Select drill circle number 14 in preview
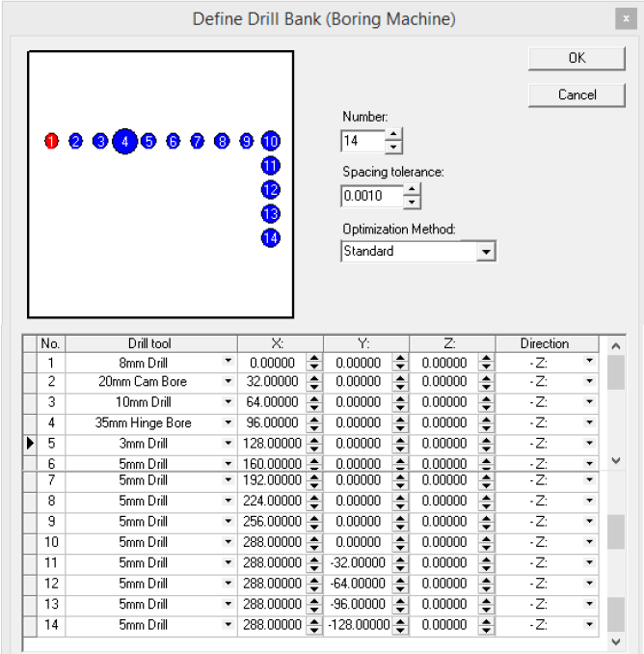This screenshot has height=654, width=644. 270,237
